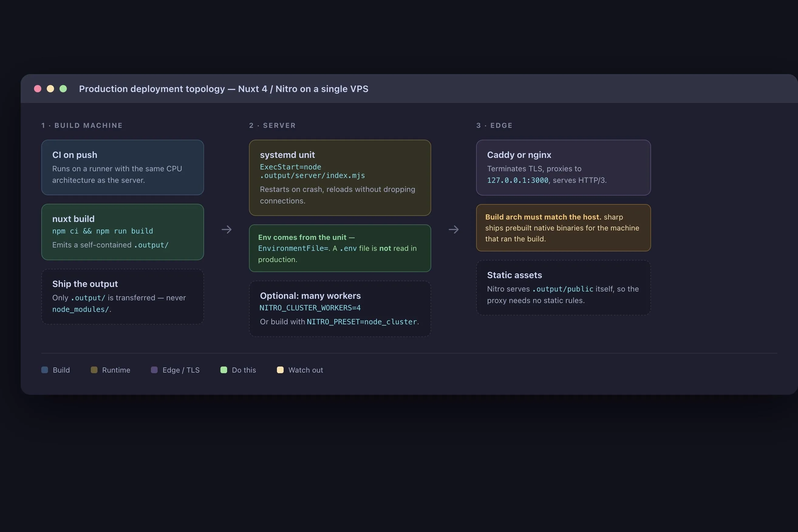This screenshot has height=532, width=798.
Task: Click the green maximize traffic light
Action: coord(63,89)
